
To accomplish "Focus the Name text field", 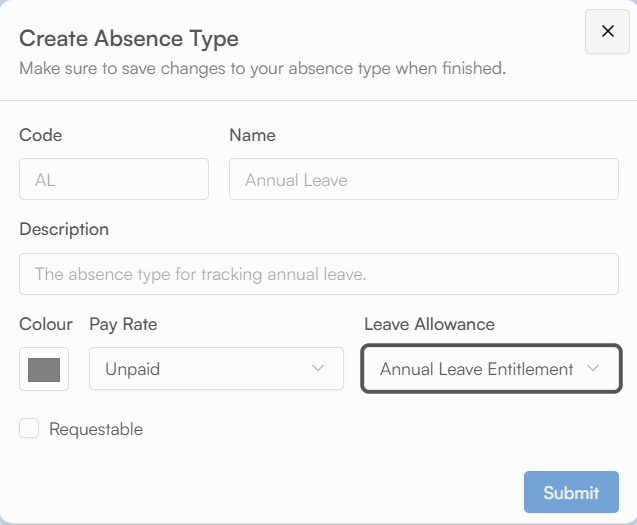I will (423, 180).
